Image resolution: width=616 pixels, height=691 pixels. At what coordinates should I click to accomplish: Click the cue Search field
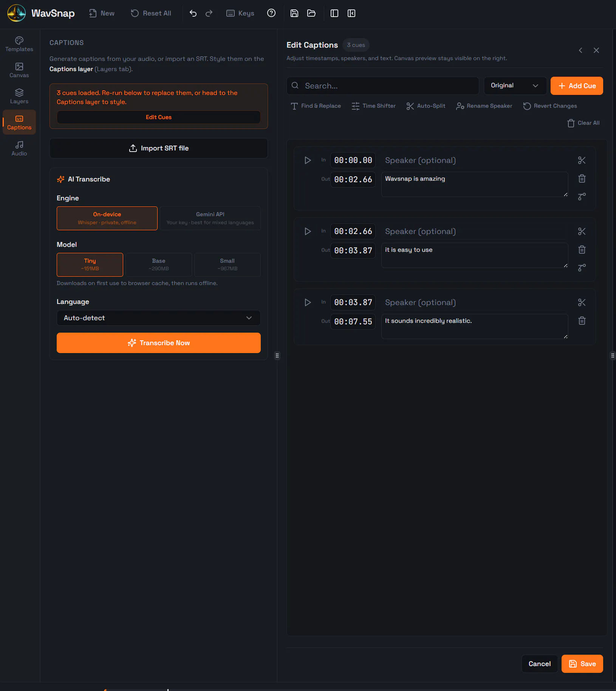coord(383,86)
